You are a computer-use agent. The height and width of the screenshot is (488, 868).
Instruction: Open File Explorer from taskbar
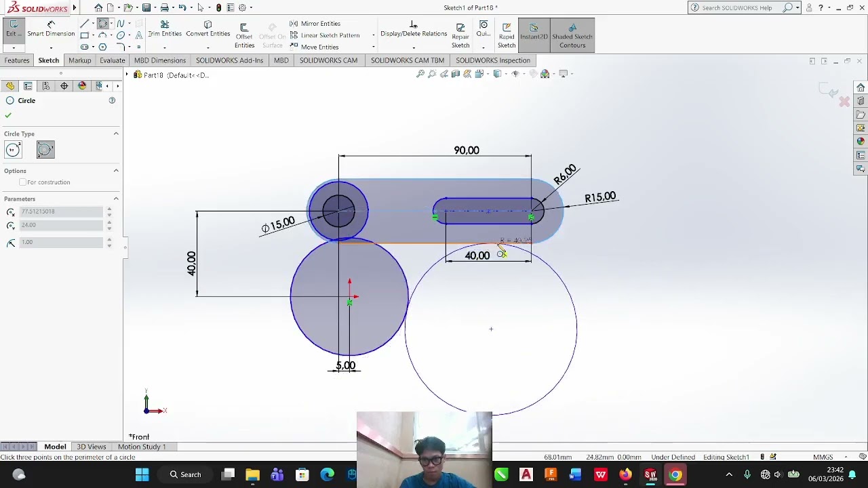pos(252,474)
